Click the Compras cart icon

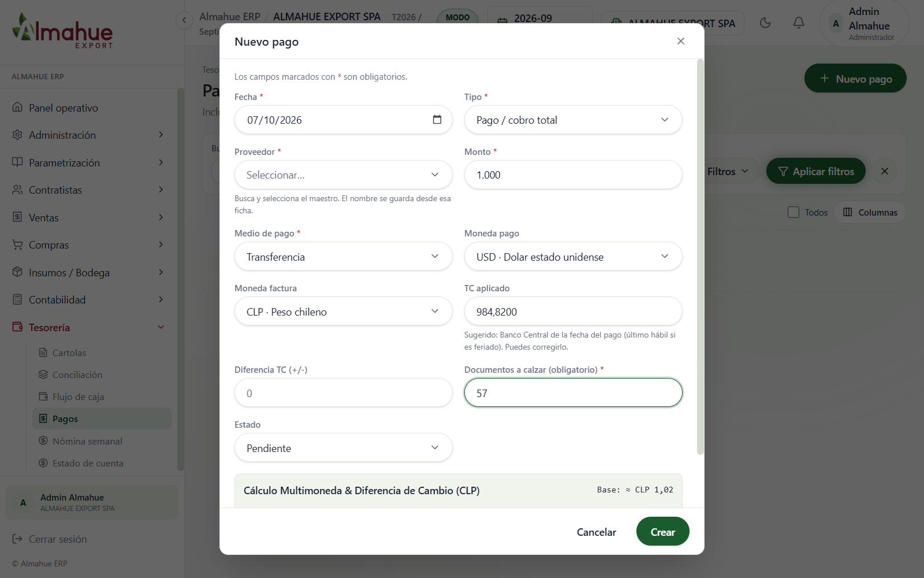pyautogui.click(x=17, y=244)
